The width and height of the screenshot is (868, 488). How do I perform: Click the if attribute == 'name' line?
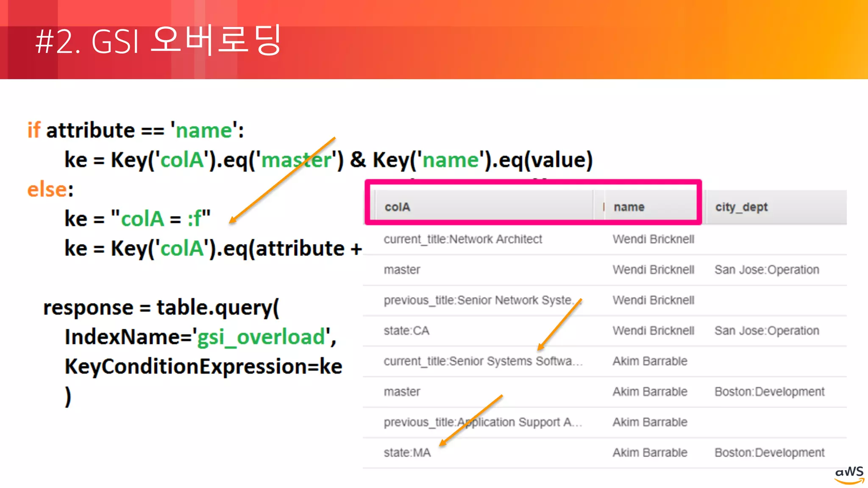click(x=136, y=130)
